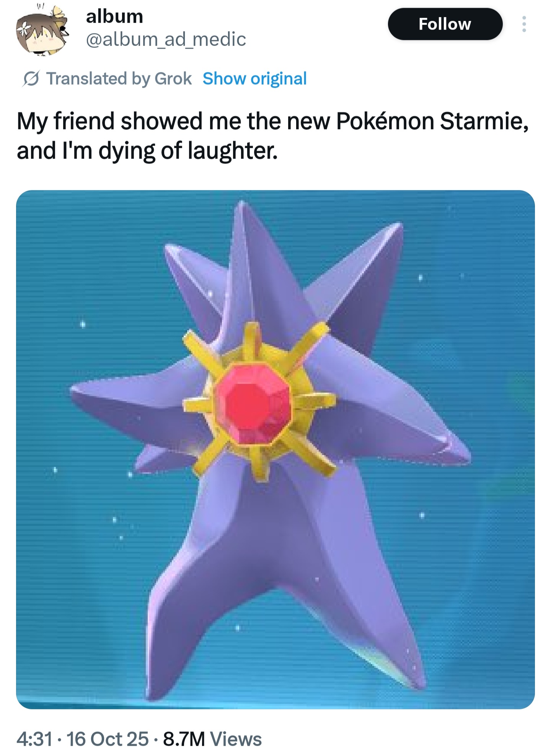This screenshot has width=551, height=756.
Task: Open the @album_ad_medic handle
Action: pyautogui.click(x=166, y=39)
